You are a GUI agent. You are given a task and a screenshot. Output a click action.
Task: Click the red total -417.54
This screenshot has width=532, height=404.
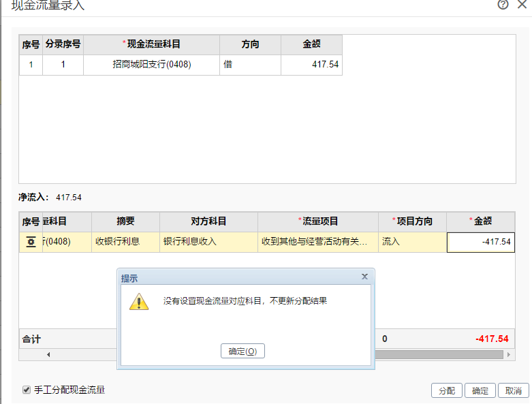click(x=492, y=339)
